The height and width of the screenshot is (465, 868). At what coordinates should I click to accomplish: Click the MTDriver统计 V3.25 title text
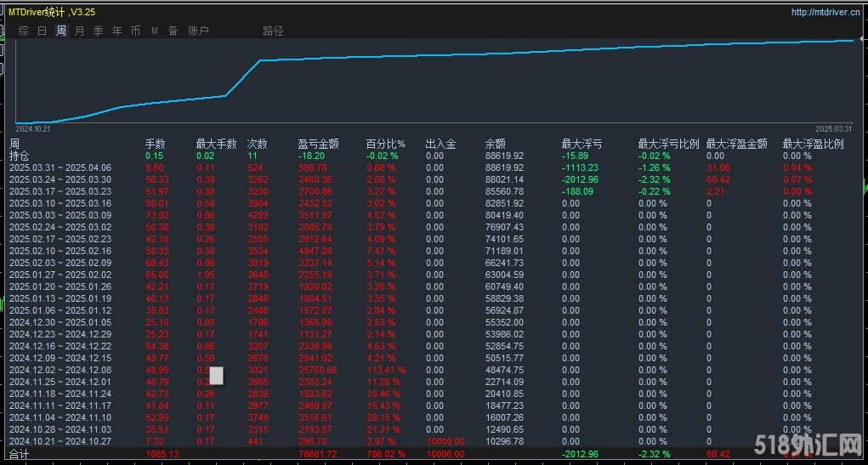[x=52, y=12]
